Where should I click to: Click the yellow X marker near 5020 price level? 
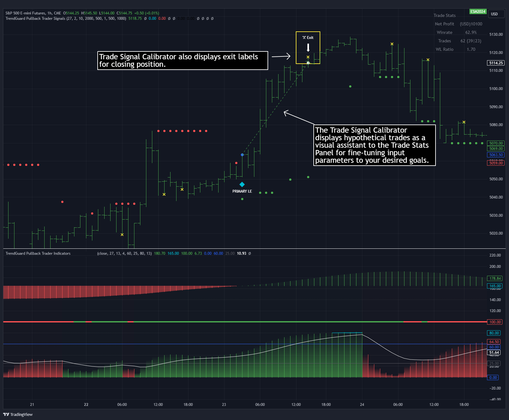pyautogui.click(x=122, y=234)
